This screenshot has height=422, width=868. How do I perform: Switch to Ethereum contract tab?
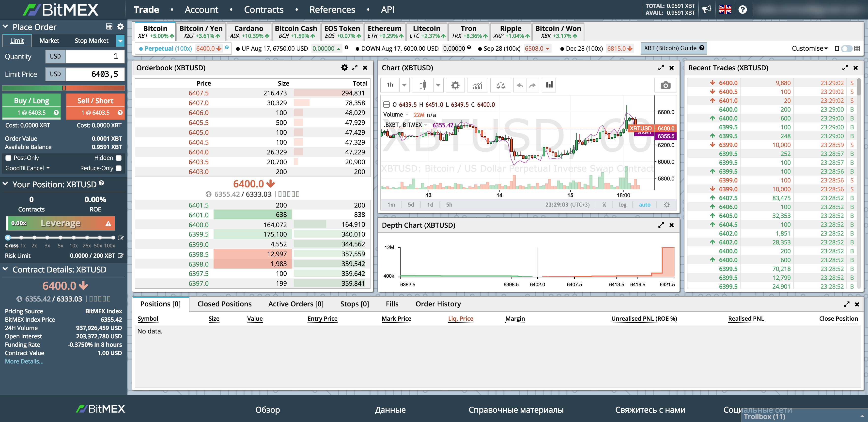(385, 32)
